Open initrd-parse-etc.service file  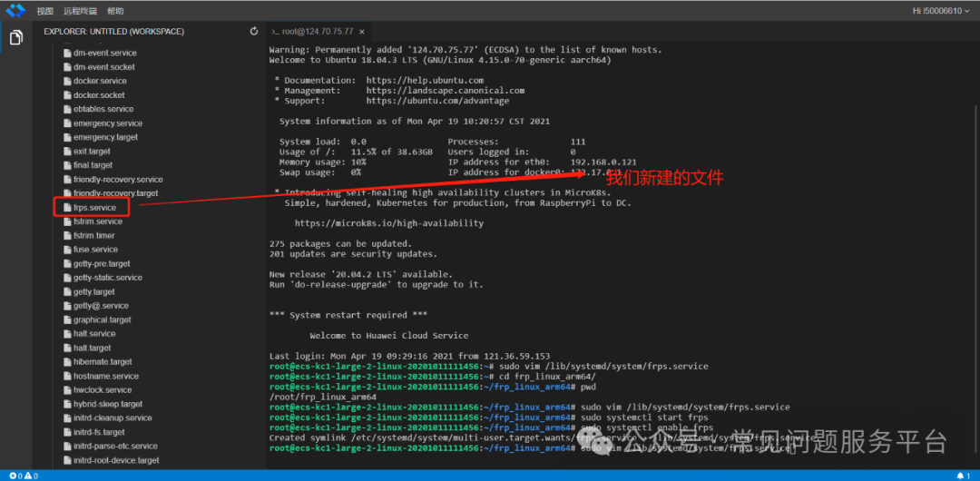[115, 446]
